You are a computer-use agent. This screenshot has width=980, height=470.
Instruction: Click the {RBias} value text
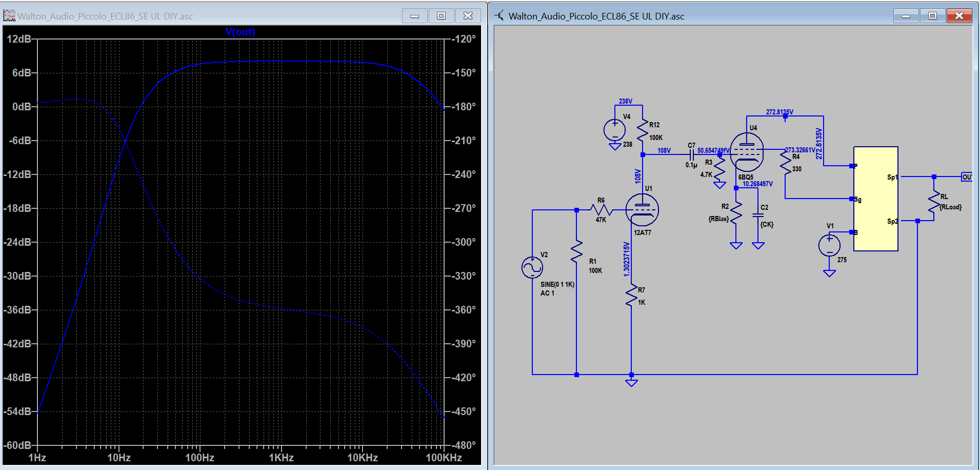click(718, 219)
